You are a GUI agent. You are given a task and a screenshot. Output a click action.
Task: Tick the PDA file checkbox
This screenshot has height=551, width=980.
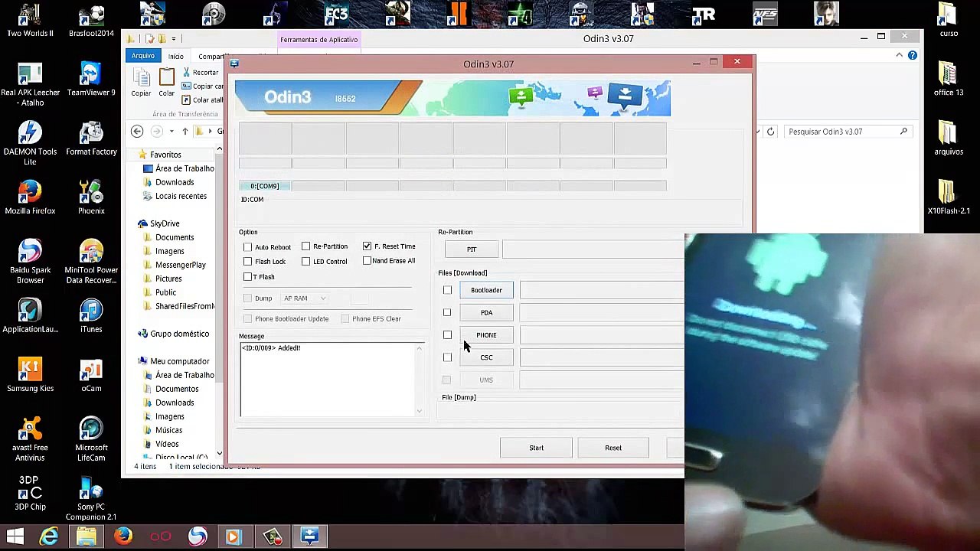[x=447, y=312]
